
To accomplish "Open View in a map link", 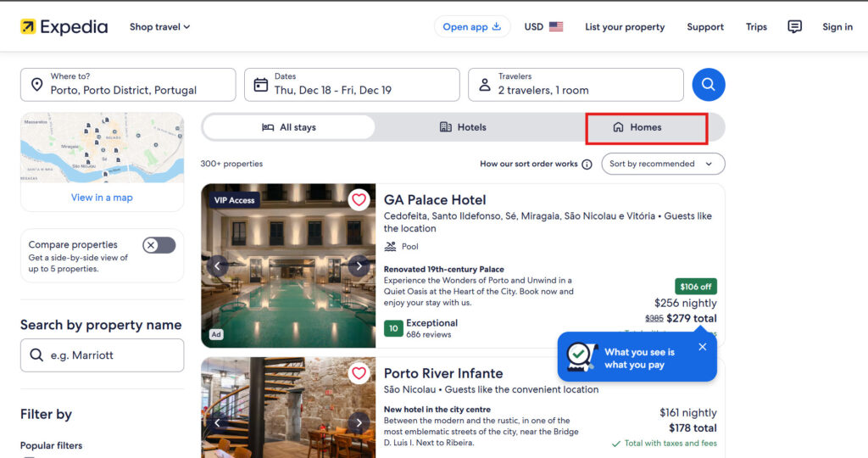I will [102, 197].
